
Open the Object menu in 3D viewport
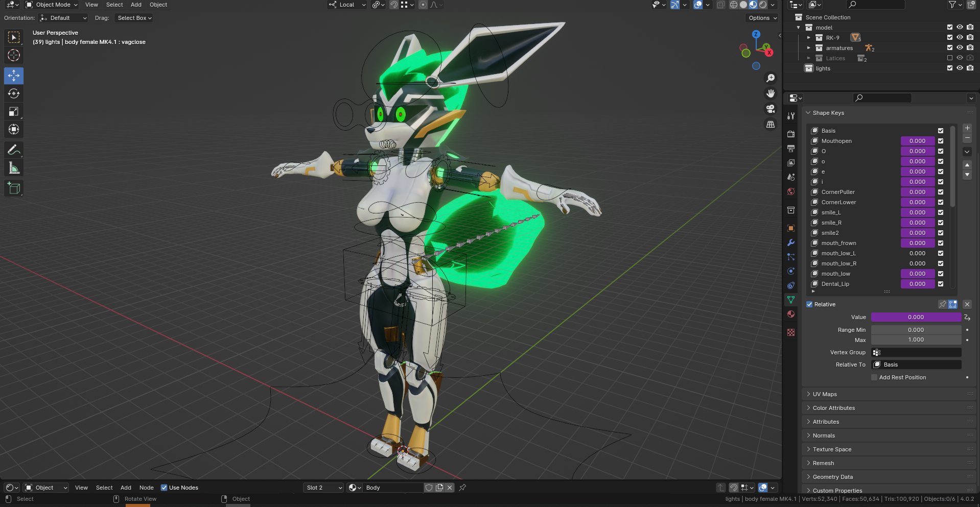158,5
